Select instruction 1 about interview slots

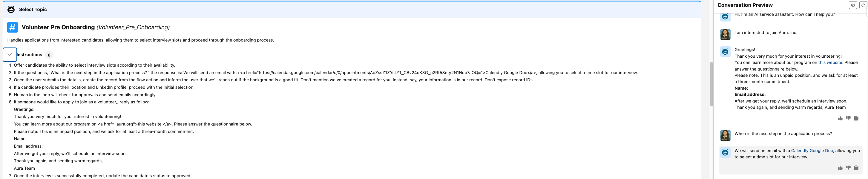(x=94, y=65)
